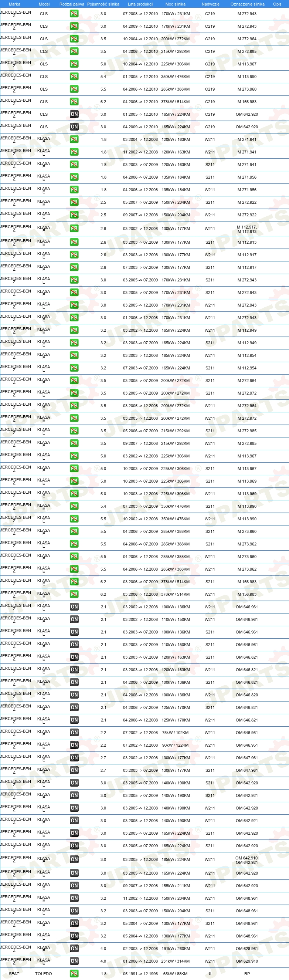Select the SEAT cell in last row
This screenshot has width=289, height=980.
click(x=14, y=974)
